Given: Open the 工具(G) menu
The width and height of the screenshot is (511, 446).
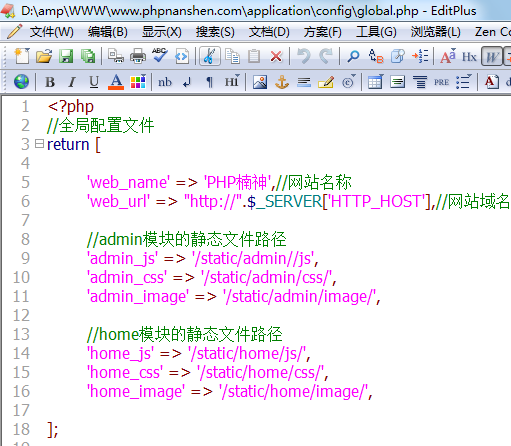Looking at the screenshot, I should pyautogui.click(x=376, y=32).
